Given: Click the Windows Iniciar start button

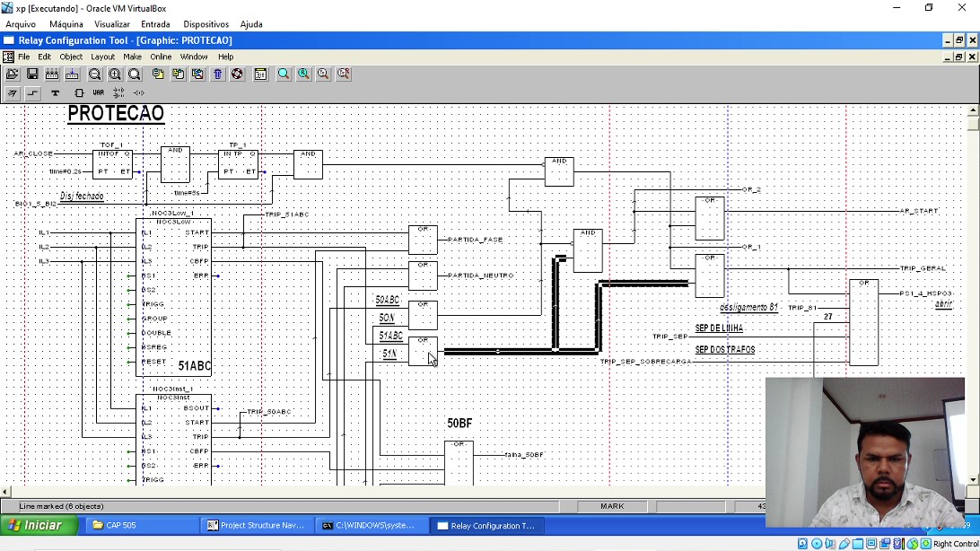Looking at the screenshot, I should pyautogui.click(x=39, y=526).
